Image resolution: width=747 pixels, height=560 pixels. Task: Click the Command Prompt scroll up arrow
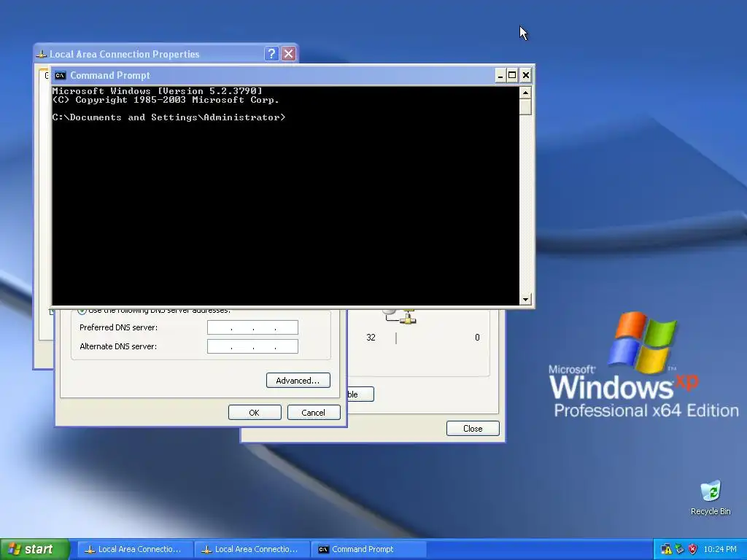525,93
